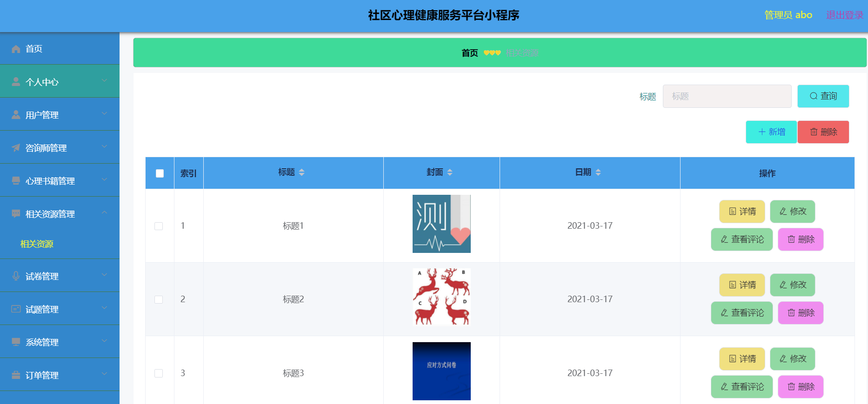Click the paper plane icon beside 咨询师管理
The image size is (868, 404).
click(16, 148)
